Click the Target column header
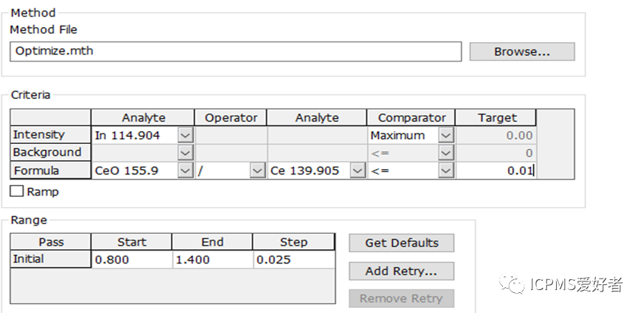Viewport: 644px width, 313px height. 496,117
